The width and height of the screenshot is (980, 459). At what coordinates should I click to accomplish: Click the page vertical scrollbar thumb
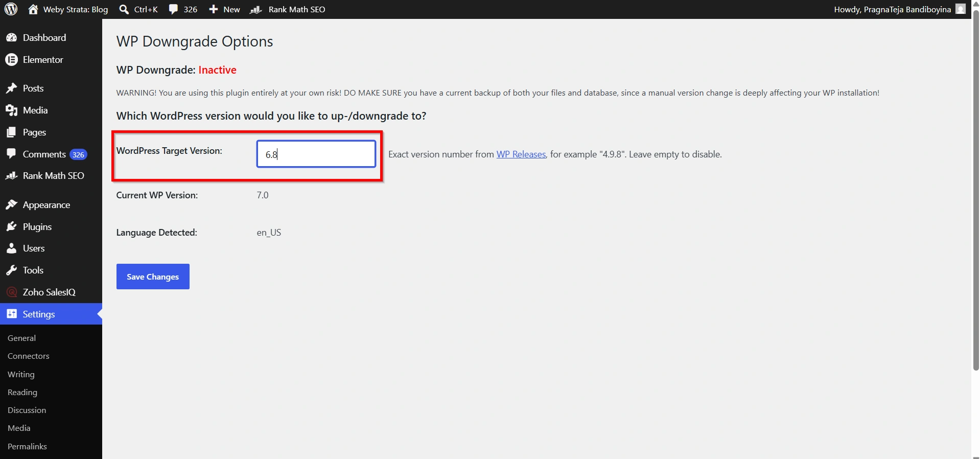tap(975, 189)
